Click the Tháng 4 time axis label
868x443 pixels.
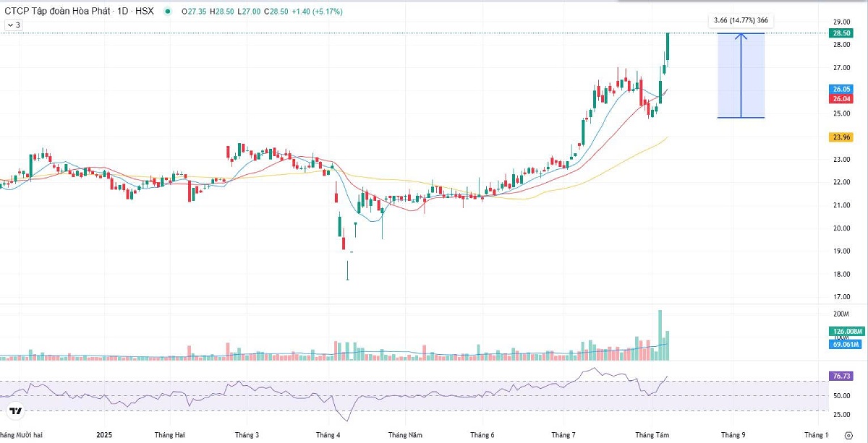pyautogui.click(x=328, y=435)
